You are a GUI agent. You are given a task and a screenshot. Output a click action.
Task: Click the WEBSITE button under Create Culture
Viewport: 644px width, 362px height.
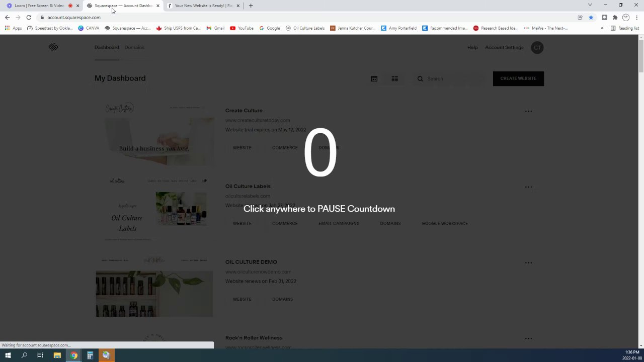(242, 148)
